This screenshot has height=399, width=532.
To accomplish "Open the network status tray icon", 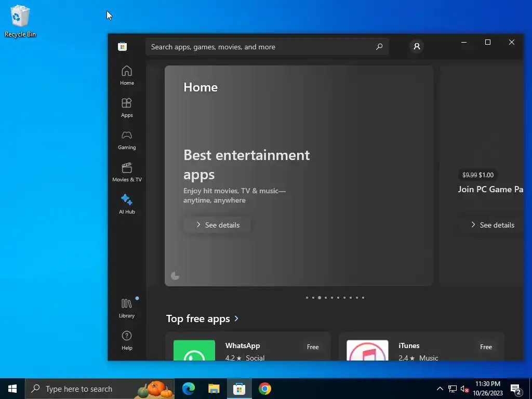I will [x=453, y=389].
